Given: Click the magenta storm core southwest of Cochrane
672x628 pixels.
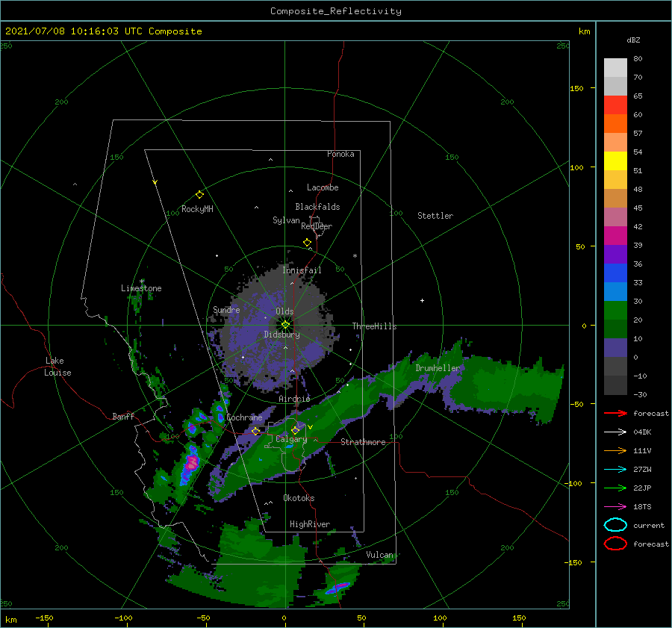Looking at the screenshot, I should coord(191,463).
